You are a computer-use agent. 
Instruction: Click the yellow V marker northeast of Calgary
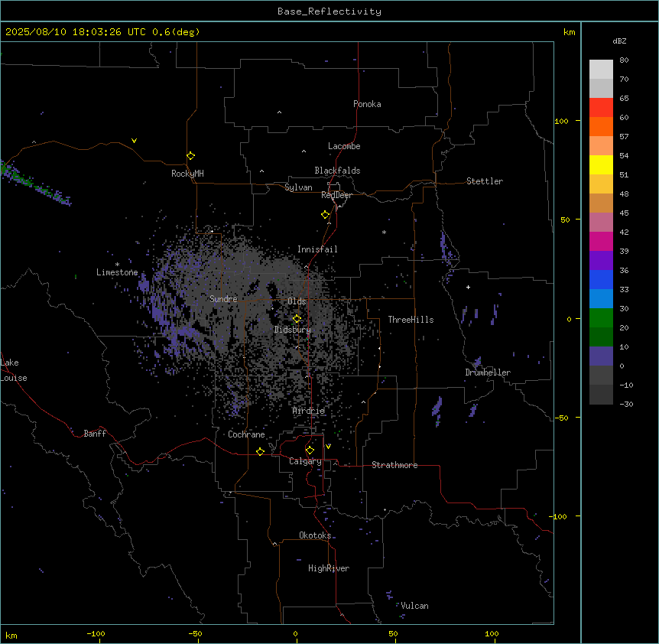coord(328,447)
